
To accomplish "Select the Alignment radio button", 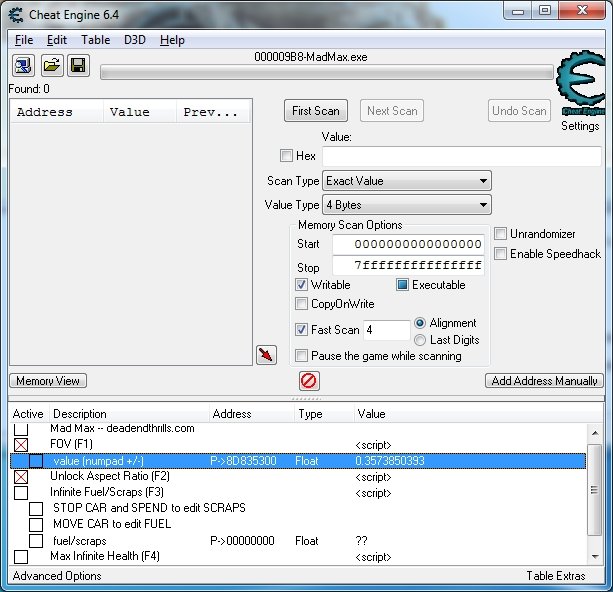I will (x=420, y=323).
